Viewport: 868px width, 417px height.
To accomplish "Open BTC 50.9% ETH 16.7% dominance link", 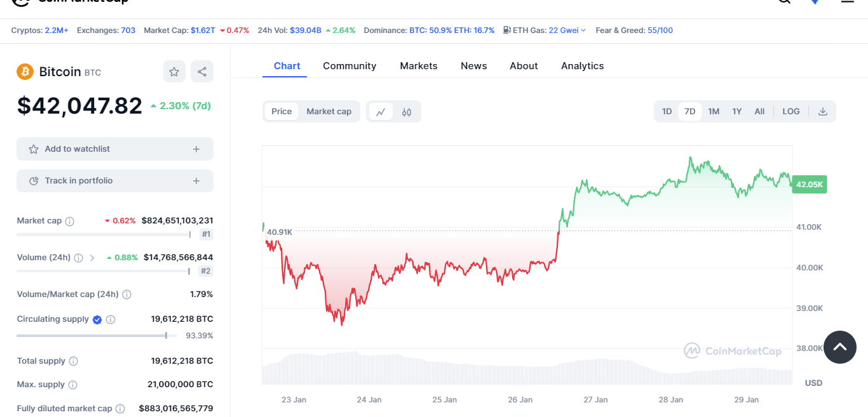I will pyautogui.click(x=452, y=30).
